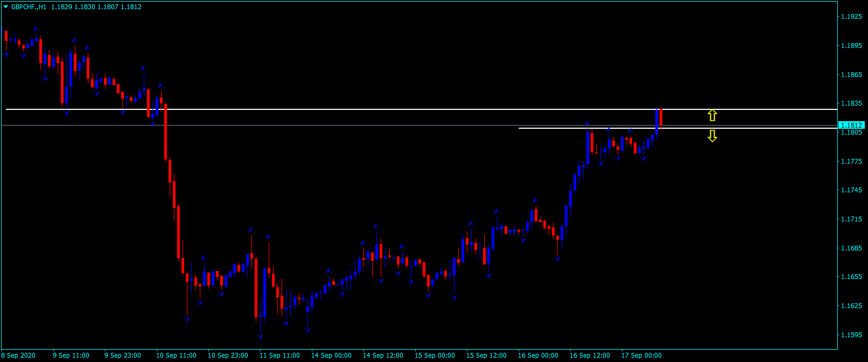Click the price axis label 1.1685
This screenshot has width=868, height=362.
tap(851, 248)
